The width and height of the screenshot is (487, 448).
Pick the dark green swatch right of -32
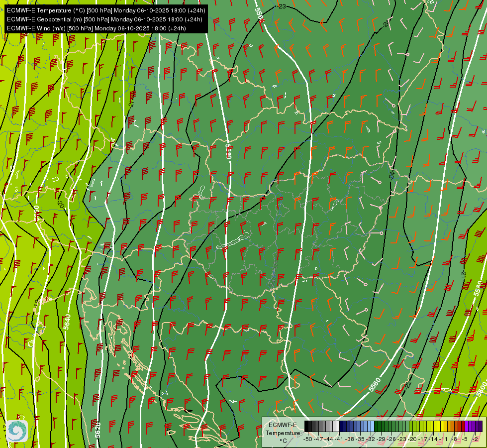(376, 426)
